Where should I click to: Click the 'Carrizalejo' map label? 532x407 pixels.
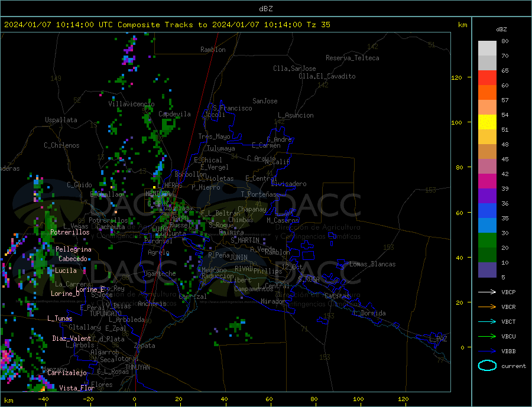(x=67, y=373)
